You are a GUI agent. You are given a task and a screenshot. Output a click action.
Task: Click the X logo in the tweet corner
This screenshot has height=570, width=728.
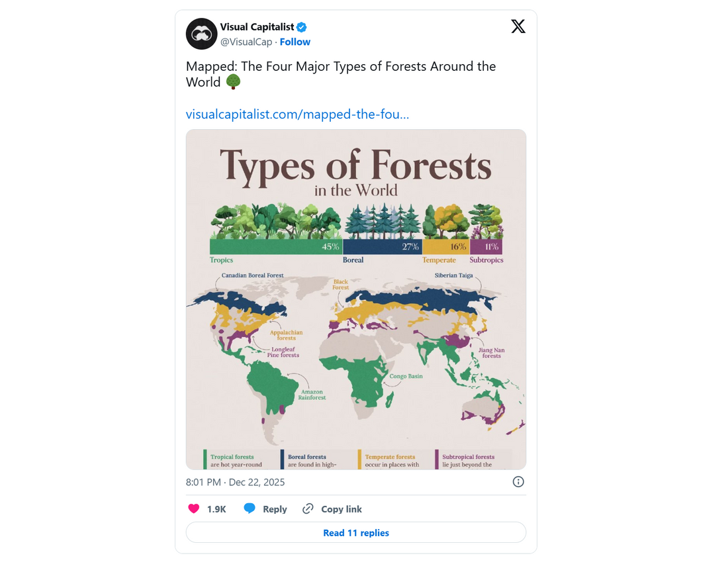coord(518,26)
